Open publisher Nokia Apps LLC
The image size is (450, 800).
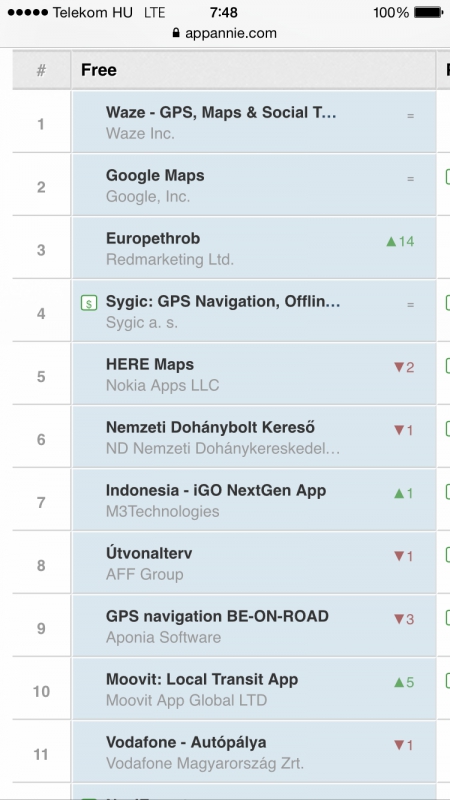point(162,385)
